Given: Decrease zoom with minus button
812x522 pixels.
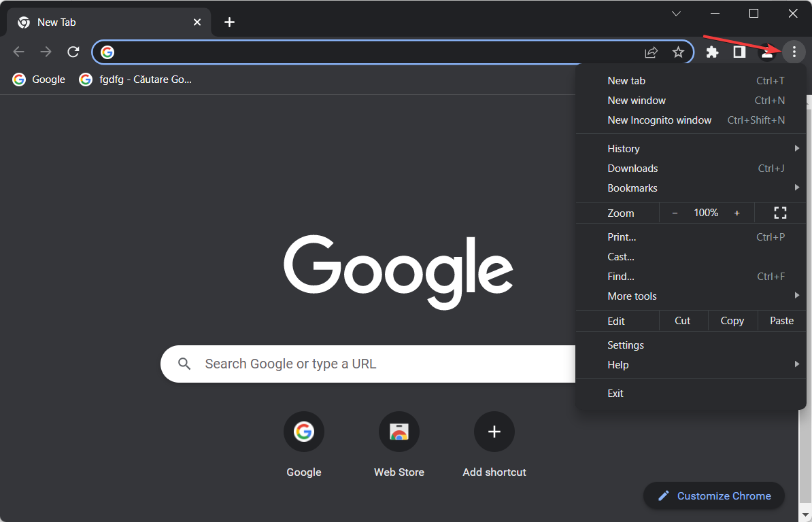Looking at the screenshot, I should (x=675, y=213).
